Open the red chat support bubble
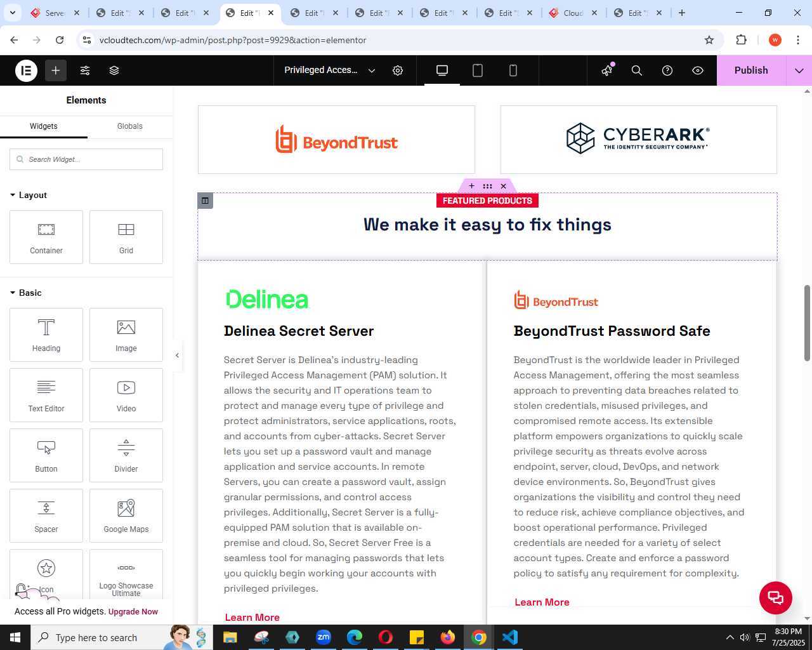Image resolution: width=812 pixels, height=650 pixels. click(x=775, y=597)
